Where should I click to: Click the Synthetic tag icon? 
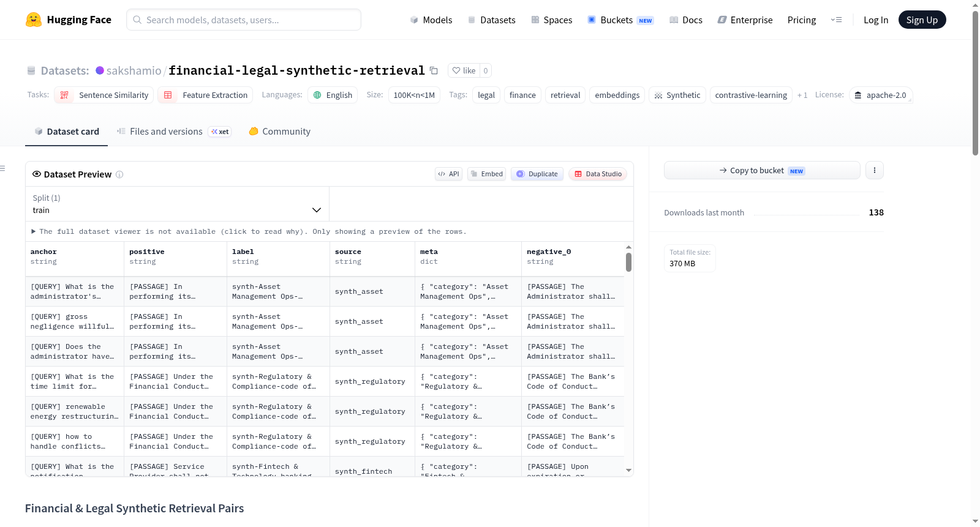tap(658, 95)
